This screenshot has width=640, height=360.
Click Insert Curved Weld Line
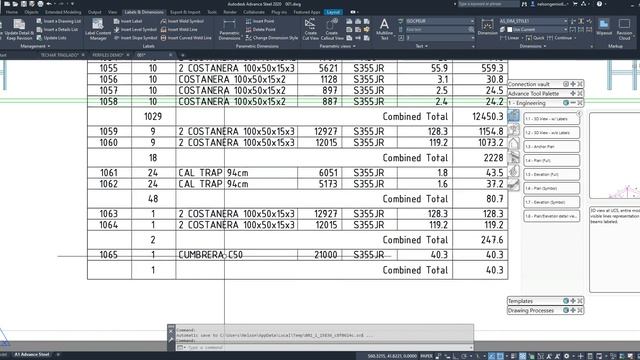[186, 38]
